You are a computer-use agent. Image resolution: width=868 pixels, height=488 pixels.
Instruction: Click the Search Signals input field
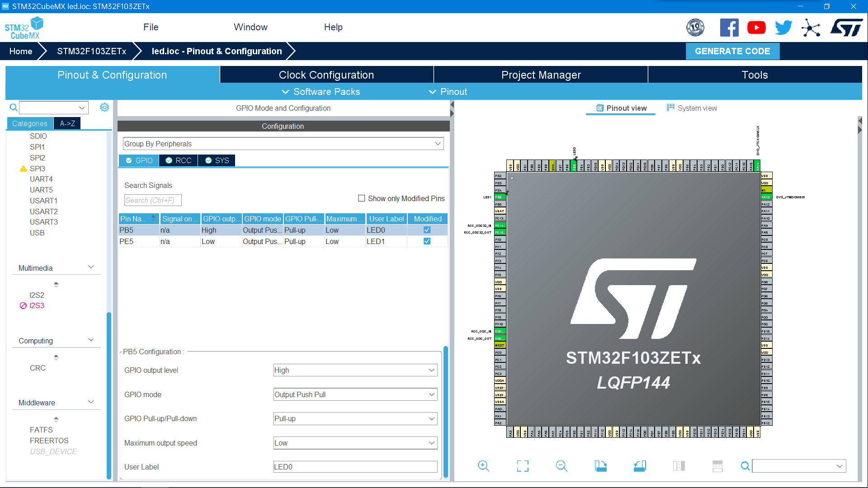pyautogui.click(x=153, y=200)
